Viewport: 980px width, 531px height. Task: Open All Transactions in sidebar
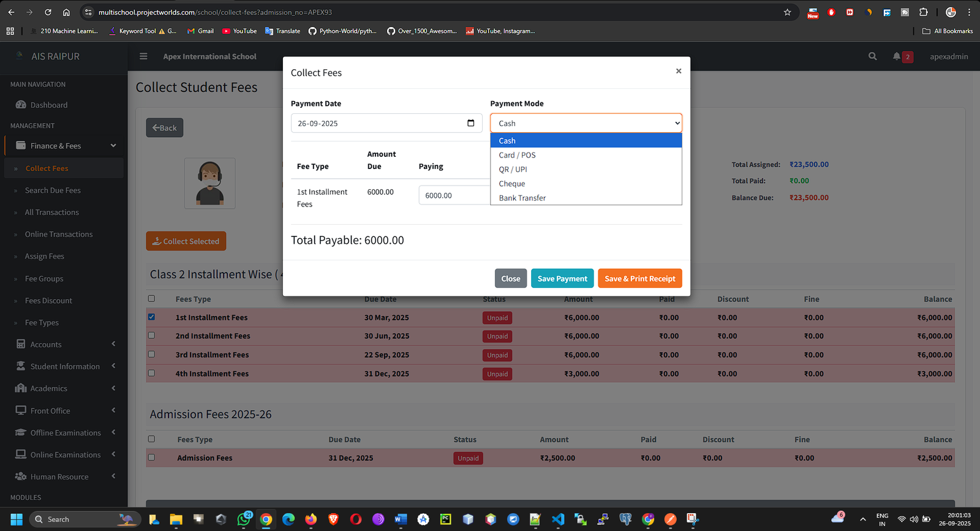(51, 213)
